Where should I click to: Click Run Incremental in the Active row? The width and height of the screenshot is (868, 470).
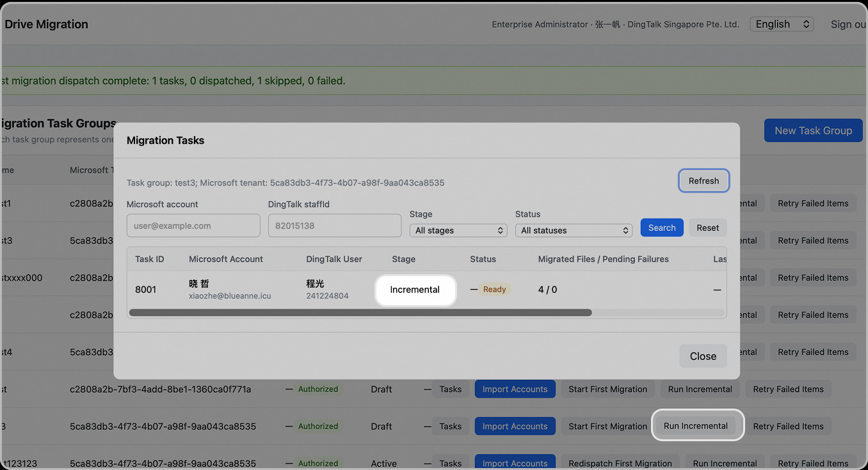pos(725,463)
